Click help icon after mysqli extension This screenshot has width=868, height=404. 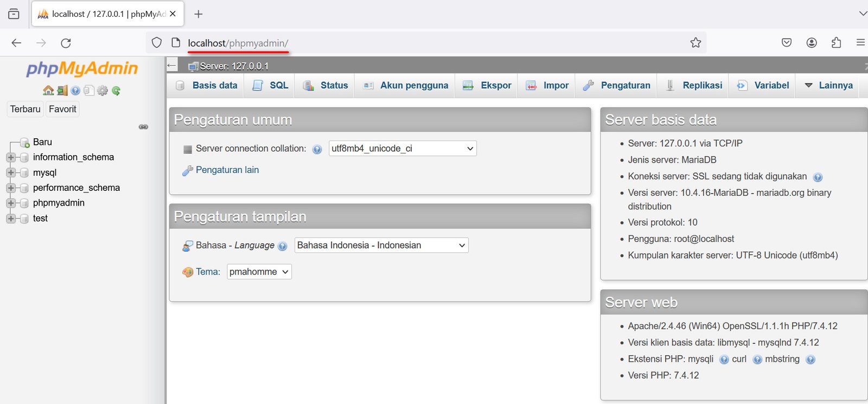coord(724,360)
